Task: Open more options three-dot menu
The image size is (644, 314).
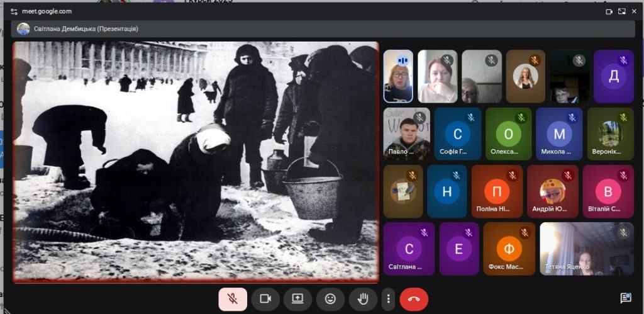Action: 389,299
